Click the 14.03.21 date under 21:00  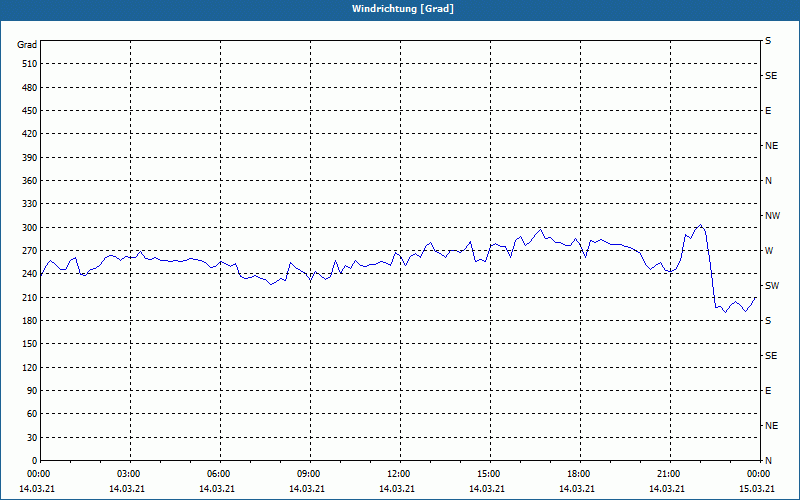click(x=666, y=488)
